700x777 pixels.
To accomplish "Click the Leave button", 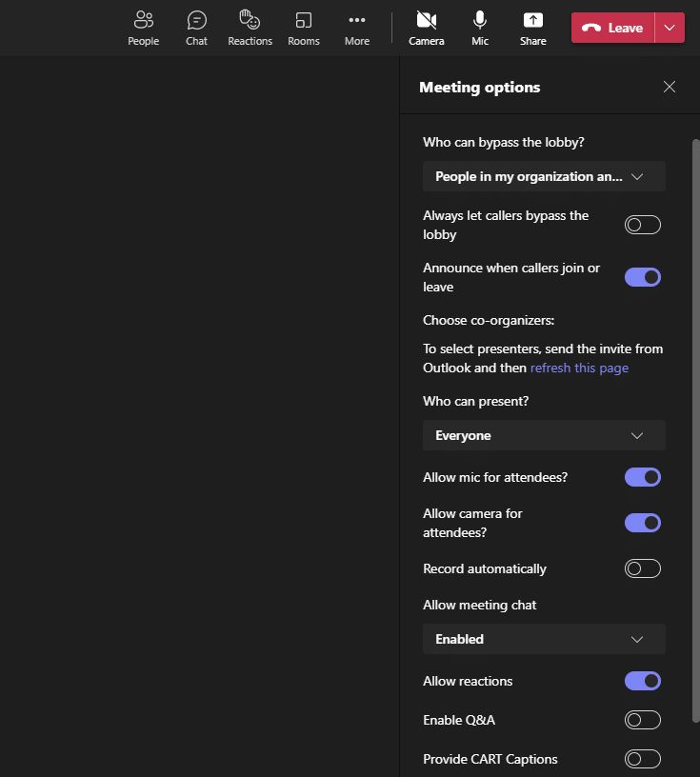I will click(612, 28).
